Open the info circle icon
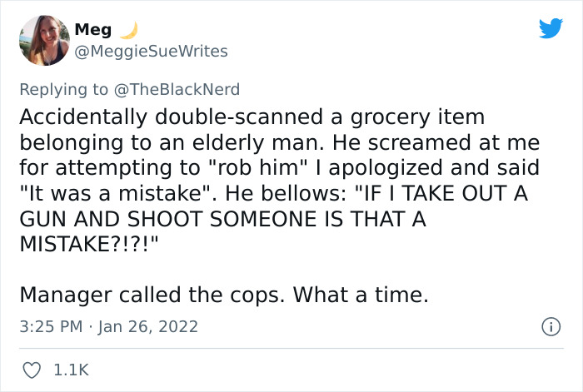Viewport: 583px width, 392px height. point(551,326)
